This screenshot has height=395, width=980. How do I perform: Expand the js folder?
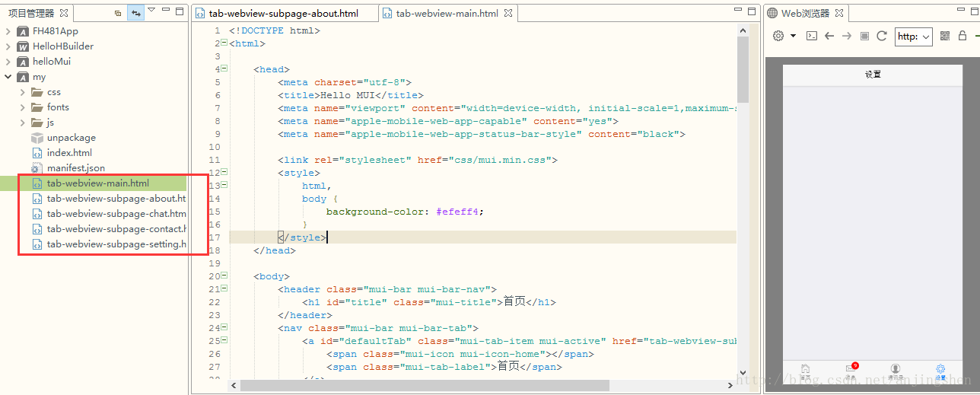pos(22,123)
